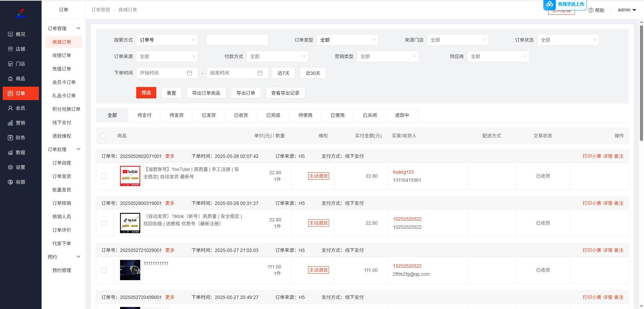Open calendar icon in 开始时间 field
The width and height of the screenshot is (644, 309).
click(190, 73)
